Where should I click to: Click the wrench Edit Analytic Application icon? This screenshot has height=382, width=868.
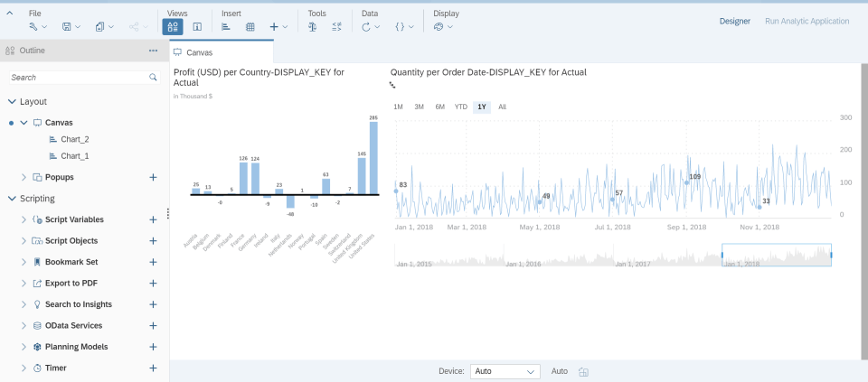[x=33, y=27]
